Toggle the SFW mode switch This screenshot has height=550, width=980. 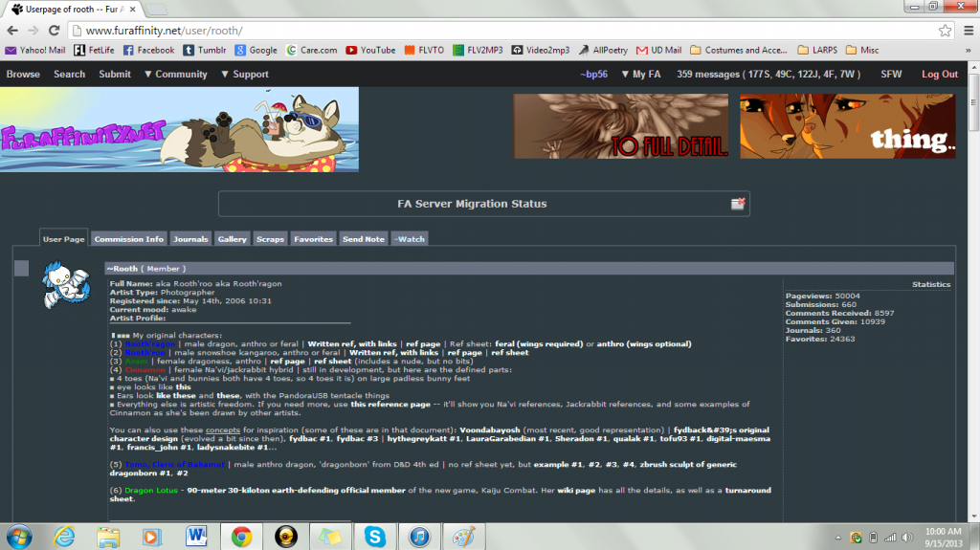click(891, 74)
